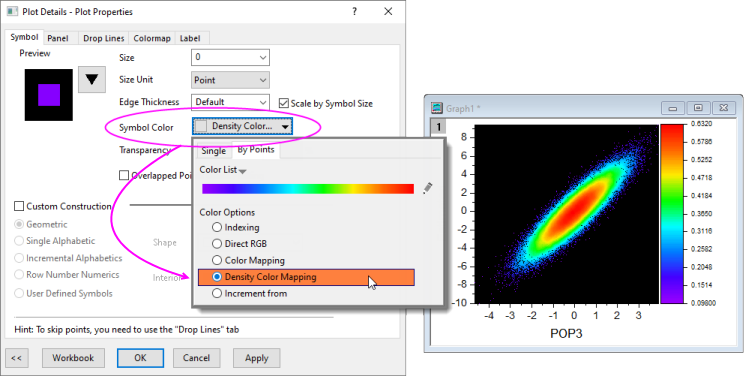The height and width of the screenshot is (376, 752).
Task: Click the help question mark in Plot Details
Action: click(354, 12)
